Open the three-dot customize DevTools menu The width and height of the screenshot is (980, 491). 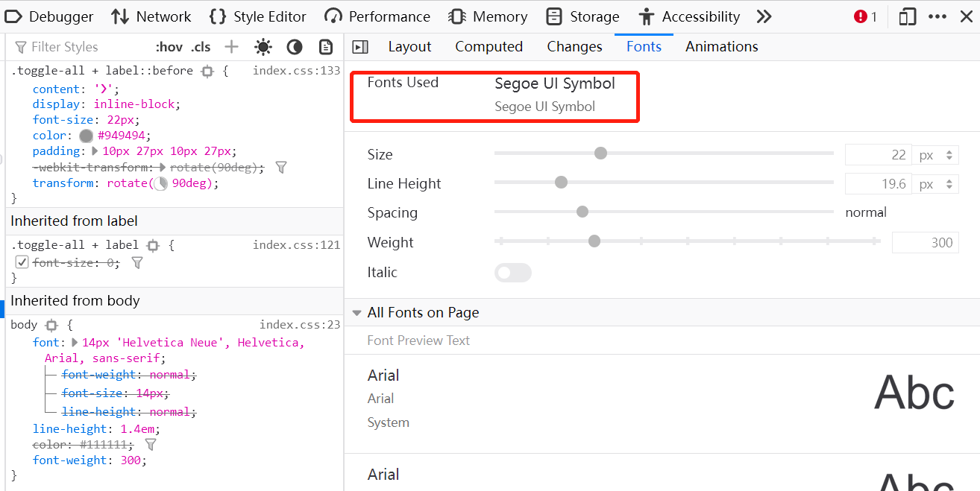[x=937, y=16]
